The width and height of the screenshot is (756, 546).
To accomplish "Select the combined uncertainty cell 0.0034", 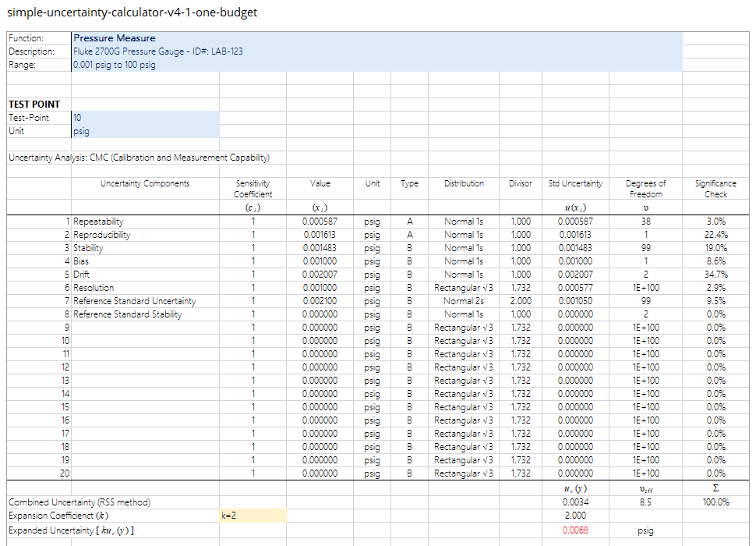I will coord(575,502).
